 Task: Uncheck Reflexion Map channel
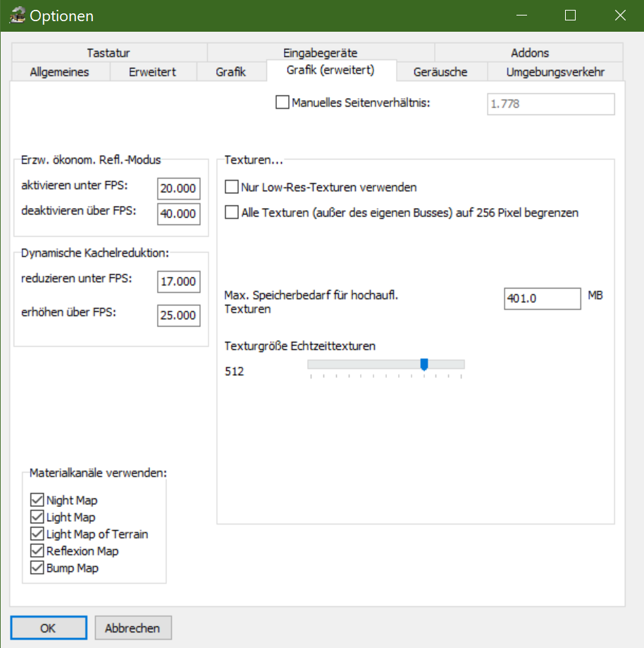37,551
